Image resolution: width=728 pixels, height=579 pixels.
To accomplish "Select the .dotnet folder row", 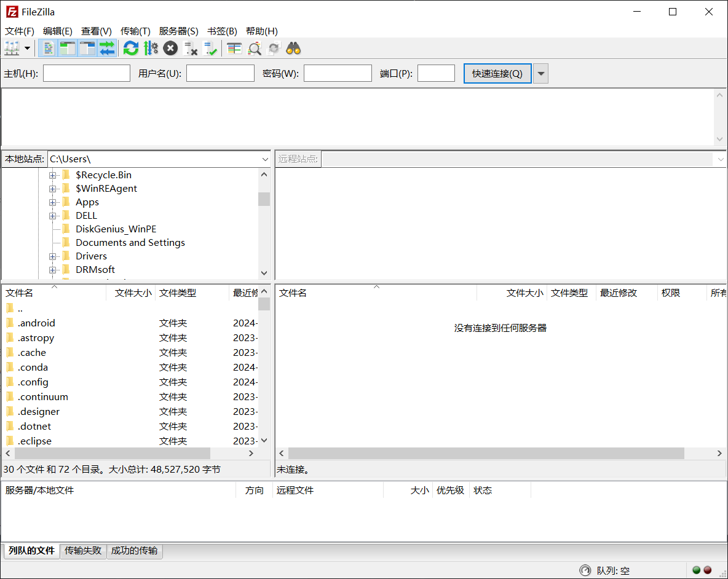I will [x=131, y=427].
